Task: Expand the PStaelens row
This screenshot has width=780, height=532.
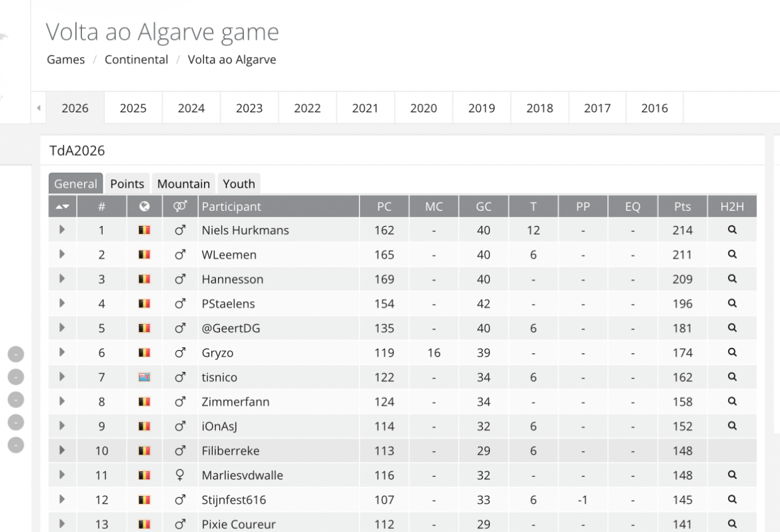Action: point(62,303)
